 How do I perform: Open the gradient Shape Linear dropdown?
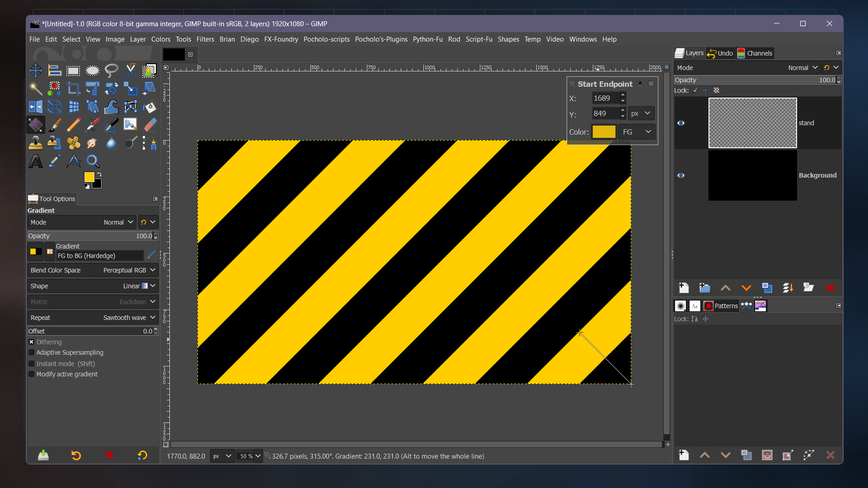coord(93,286)
